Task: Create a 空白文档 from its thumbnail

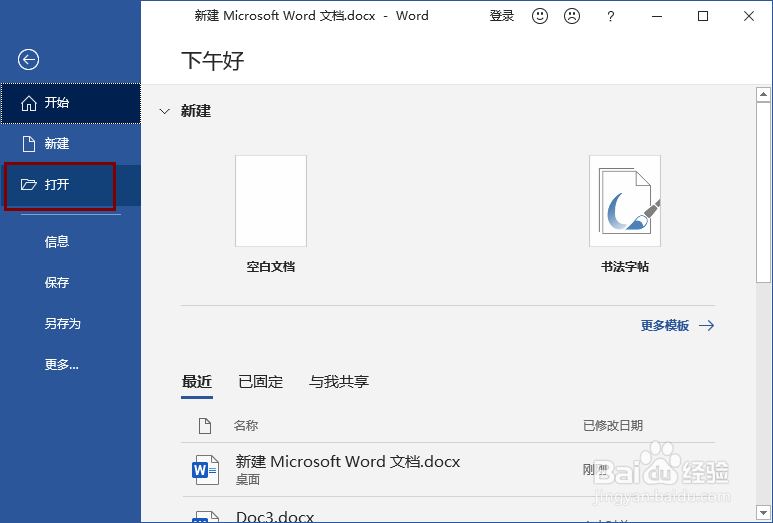Action: click(x=271, y=201)
